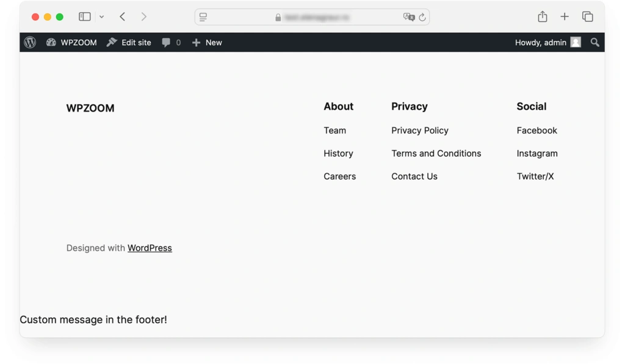Visit the Facebook link under Social
The width and height of the screenshot is (625, 364).
(x=536, y=130)
